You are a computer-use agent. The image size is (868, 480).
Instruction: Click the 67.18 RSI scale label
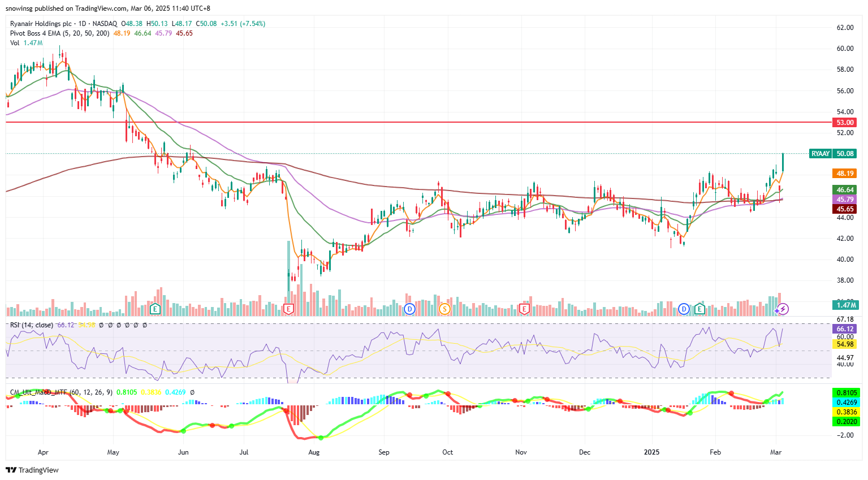point(845,319)
